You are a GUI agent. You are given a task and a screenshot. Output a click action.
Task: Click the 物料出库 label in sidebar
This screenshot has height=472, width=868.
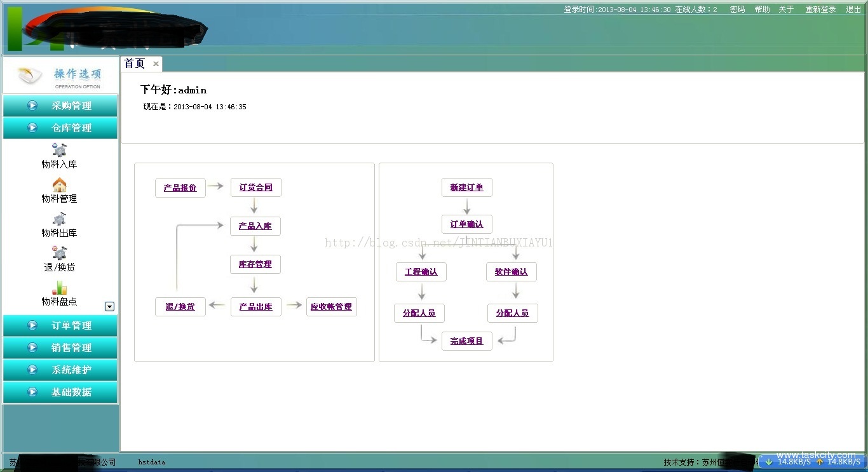pyautogui.click(x=59, y=233)
